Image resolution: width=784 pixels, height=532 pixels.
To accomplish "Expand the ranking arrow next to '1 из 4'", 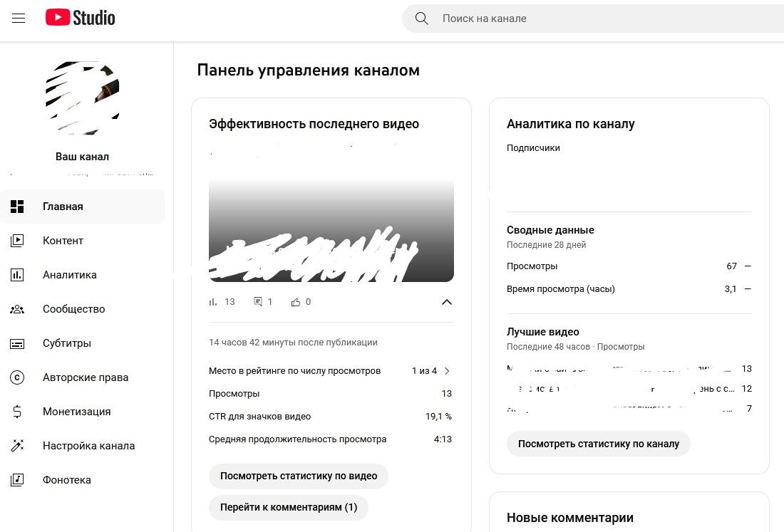I will point(447,370).
